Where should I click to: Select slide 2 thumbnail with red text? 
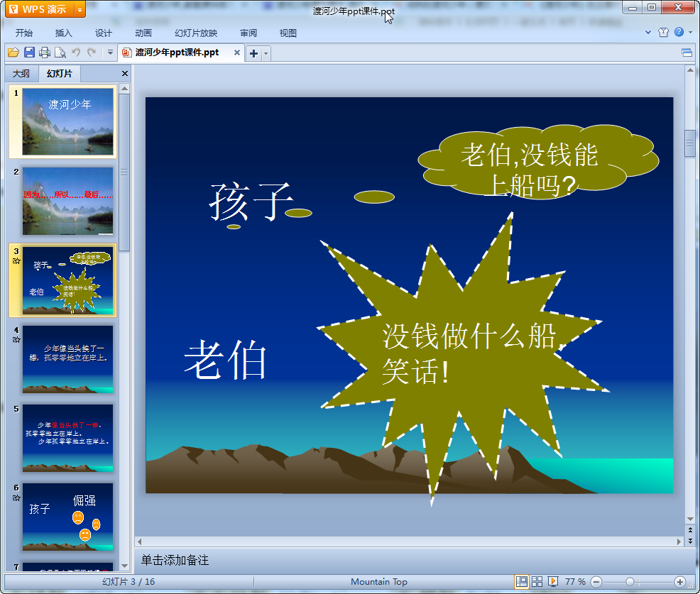tap(68, 201)
